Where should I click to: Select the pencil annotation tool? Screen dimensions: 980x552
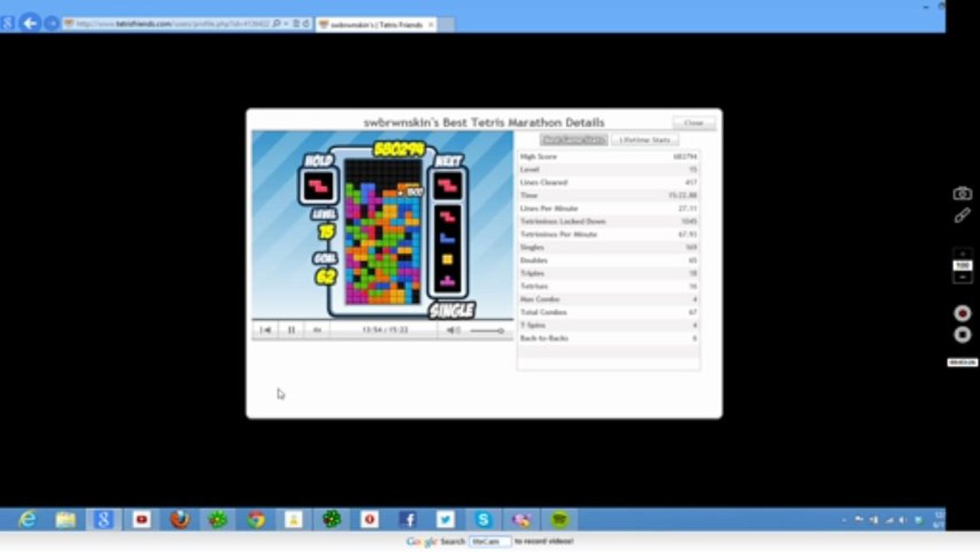pyautogui.click(x=962, y=215)
